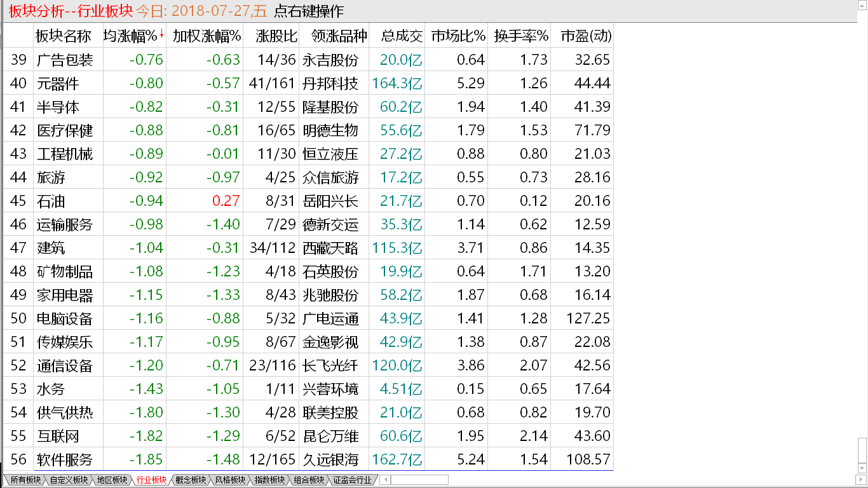This screenshot has height=488, width=868.
Task: Select leading stock 长飞光纤
Action: coord(330,365)
